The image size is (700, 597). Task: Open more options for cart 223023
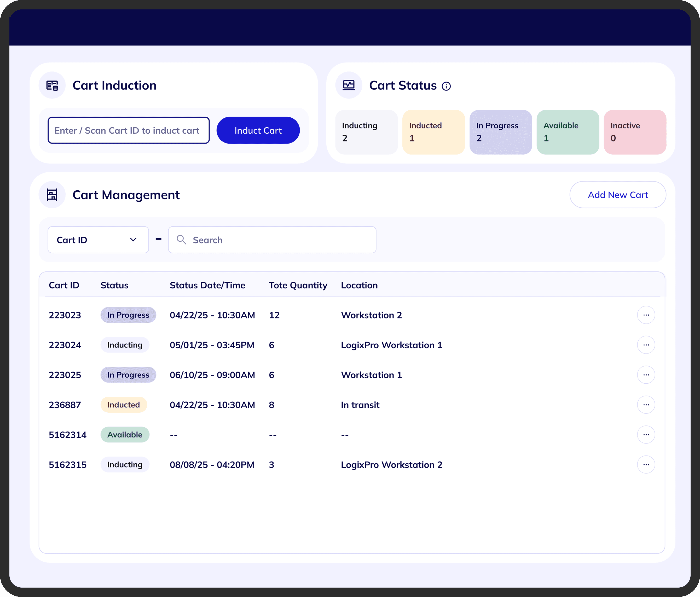(x=646, y=315)
